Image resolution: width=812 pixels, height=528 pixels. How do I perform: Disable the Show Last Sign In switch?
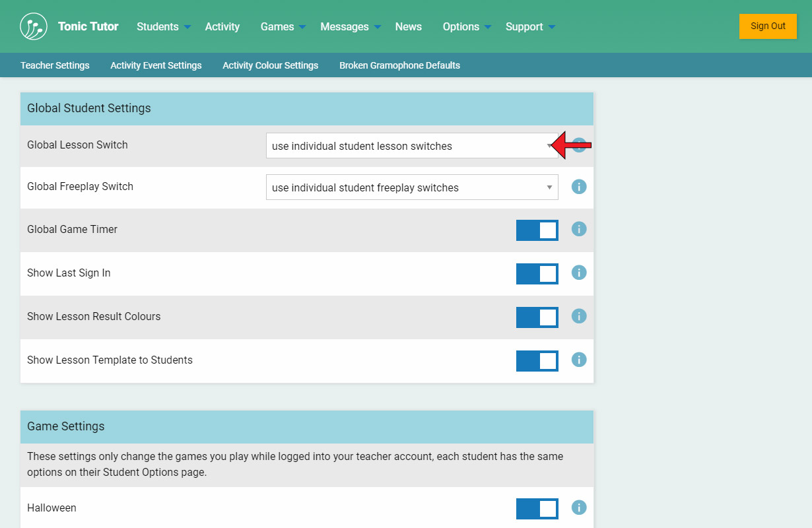(537, 274)
